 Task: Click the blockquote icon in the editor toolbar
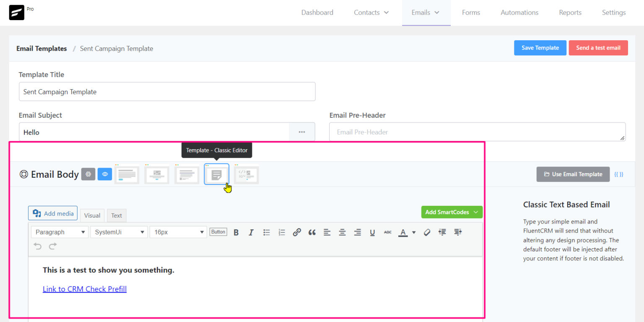[312, 232]
